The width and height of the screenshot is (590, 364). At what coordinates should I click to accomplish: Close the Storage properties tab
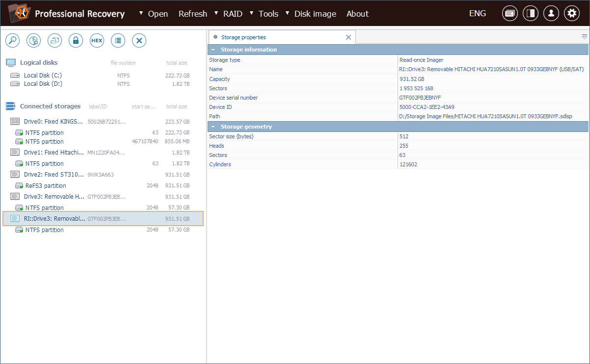[349, 37]
